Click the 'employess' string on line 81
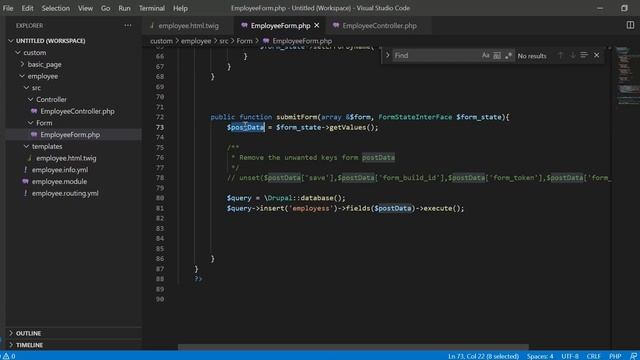The width and height of the screenshot is (640, 360). click(311, 208)
